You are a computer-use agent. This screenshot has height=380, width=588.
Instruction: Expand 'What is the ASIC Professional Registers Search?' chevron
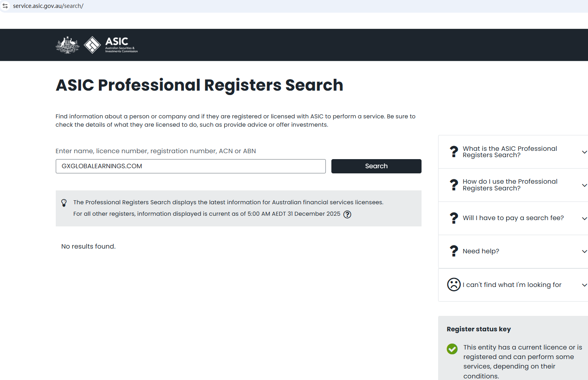(584, 152)
